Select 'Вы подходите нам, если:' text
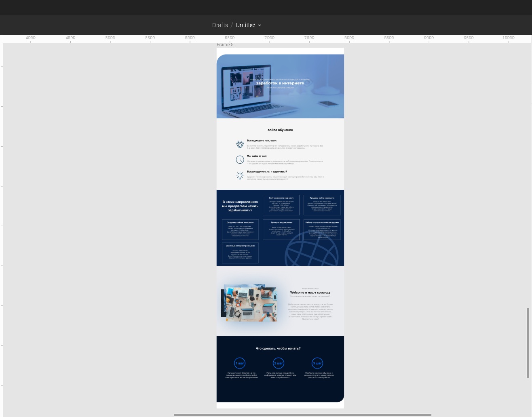This screenshot has width=532, height=417. (262, 141)
